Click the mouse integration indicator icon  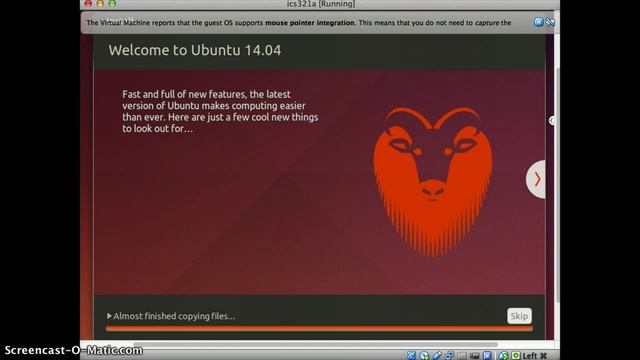504,356
